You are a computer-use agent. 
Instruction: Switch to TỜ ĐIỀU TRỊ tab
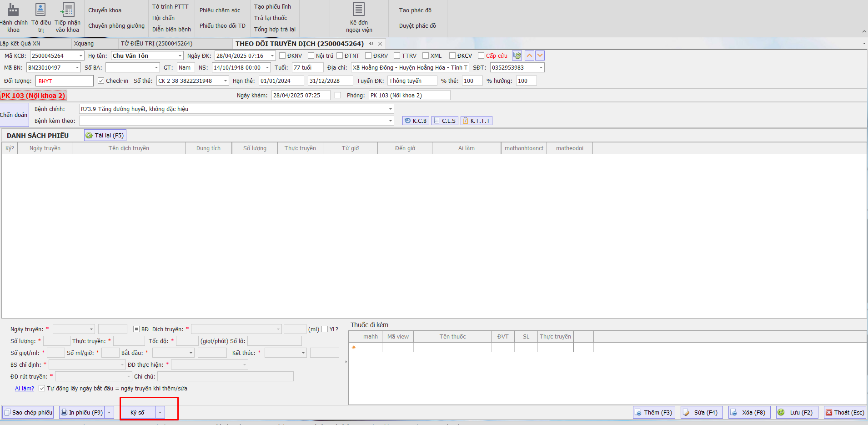156,44
